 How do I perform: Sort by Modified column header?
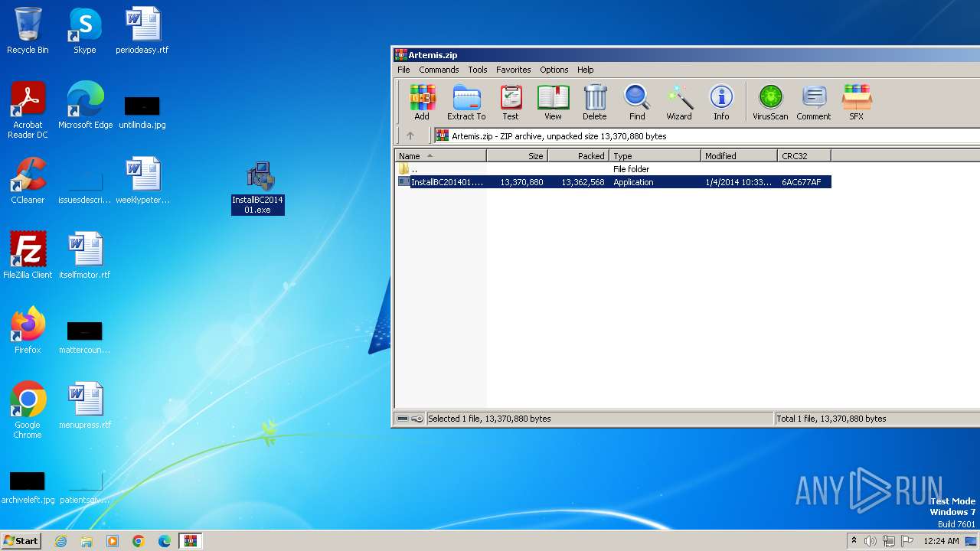pyautogui.click(x=739, y=156)
